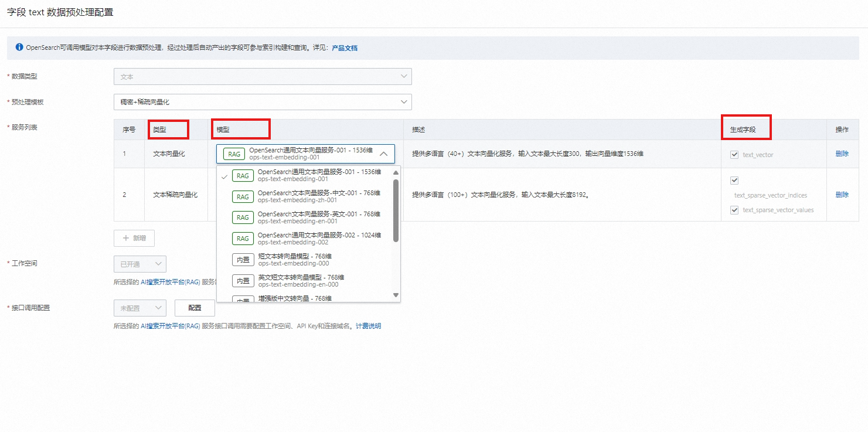Image resolution: width=868 pixels, height=432 pixels.
Task: Click the 文本稀疏向量化 type cell
Action: pos(175,195)
